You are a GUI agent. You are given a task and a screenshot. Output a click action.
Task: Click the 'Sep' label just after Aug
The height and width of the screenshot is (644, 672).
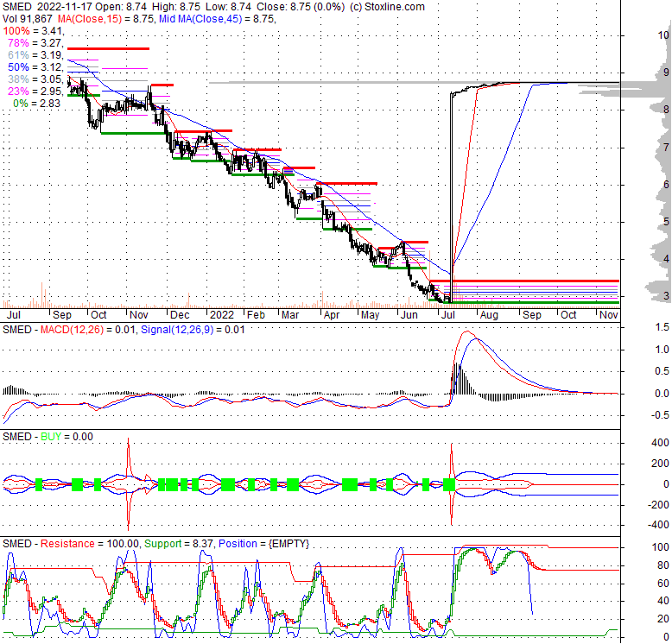[x=532, y=315]
